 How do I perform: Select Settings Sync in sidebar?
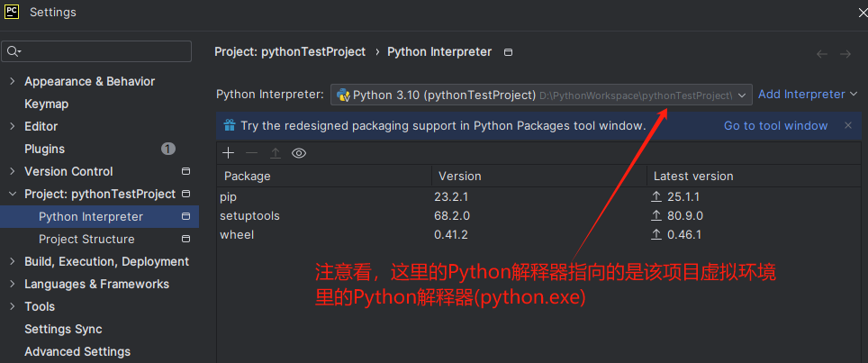coord(63,330)
